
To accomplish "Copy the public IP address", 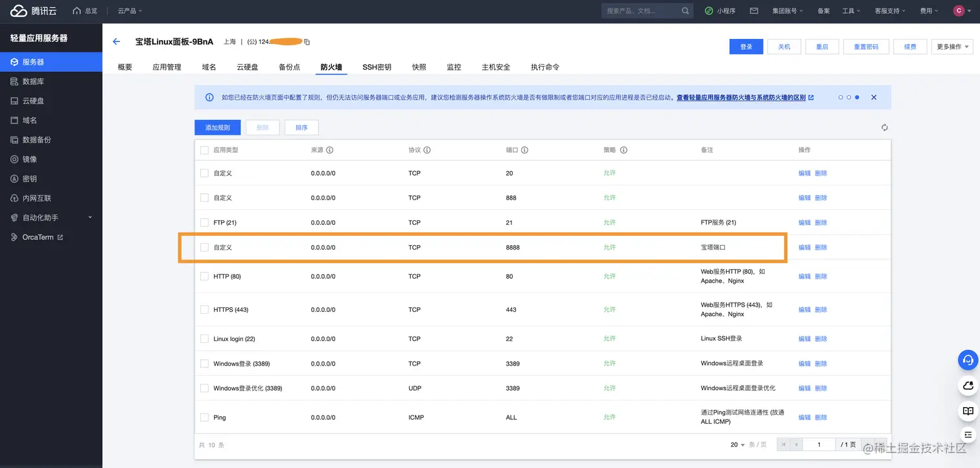I will tap(307, 42).
